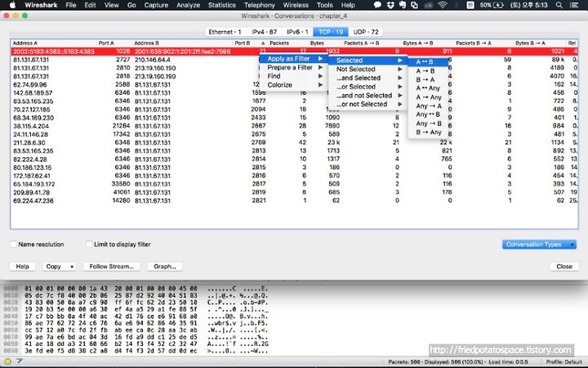588x368 pixels.
Task: Select the conversation row for 62.74.99.96
Action: 294,84
